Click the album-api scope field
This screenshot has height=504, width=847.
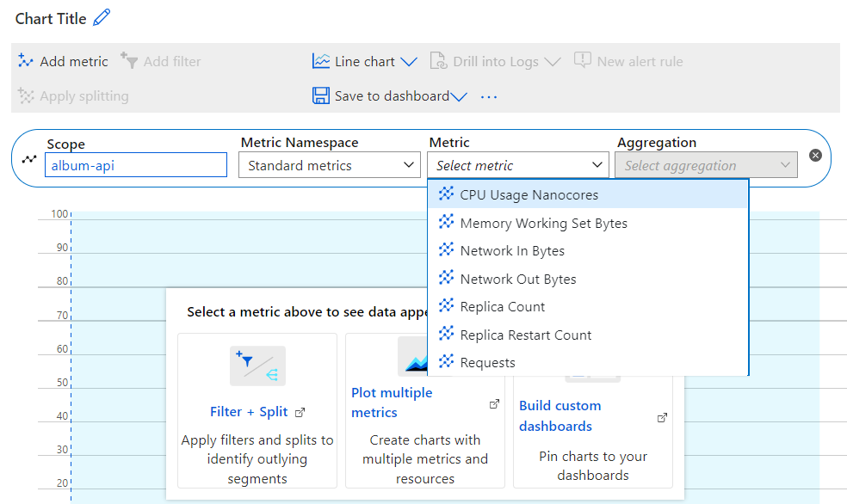(x=136, y=165)
